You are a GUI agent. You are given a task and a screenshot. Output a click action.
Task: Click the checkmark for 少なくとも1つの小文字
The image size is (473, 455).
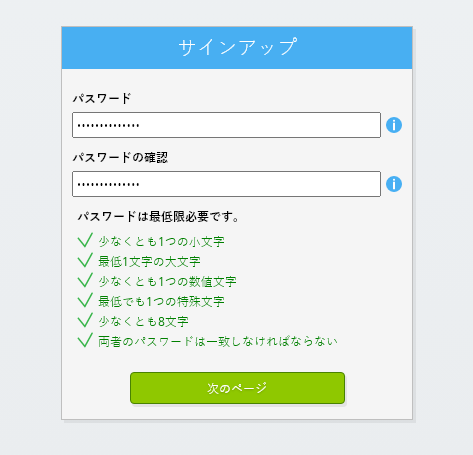click(85, 240)
